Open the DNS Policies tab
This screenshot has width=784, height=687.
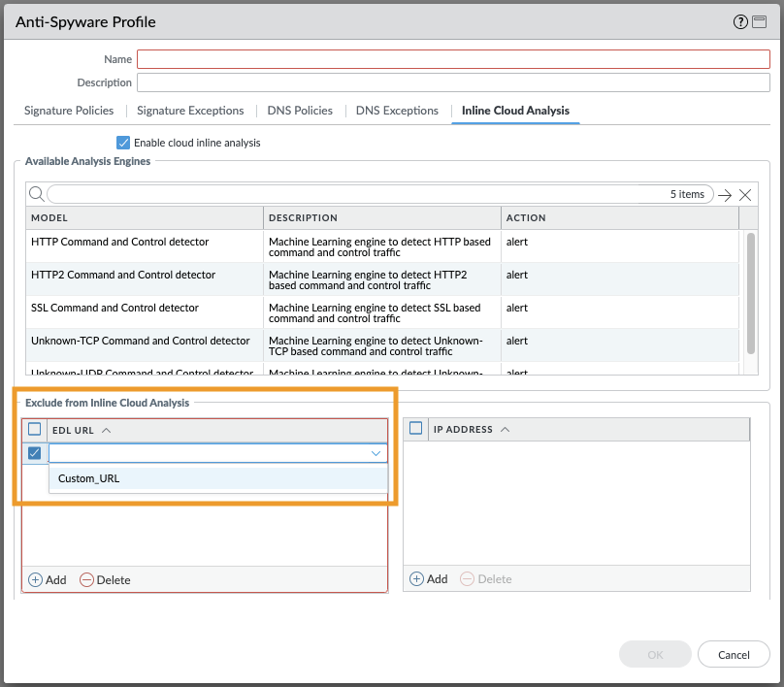300,111
